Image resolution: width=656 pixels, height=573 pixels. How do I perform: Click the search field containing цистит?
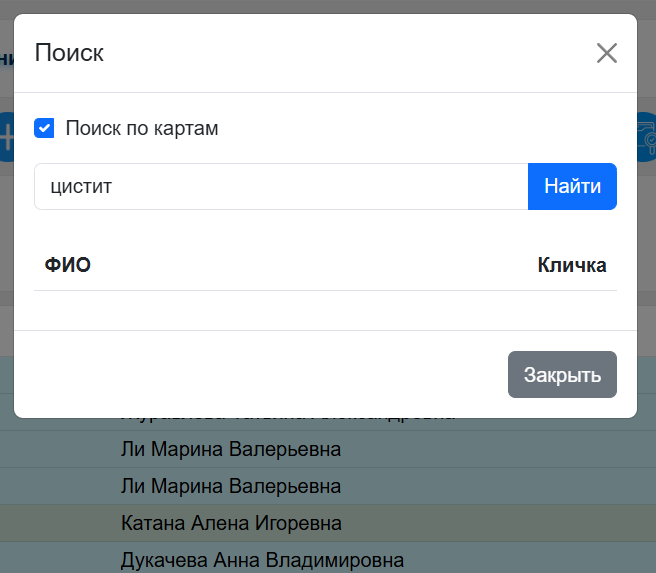[281, 187]
